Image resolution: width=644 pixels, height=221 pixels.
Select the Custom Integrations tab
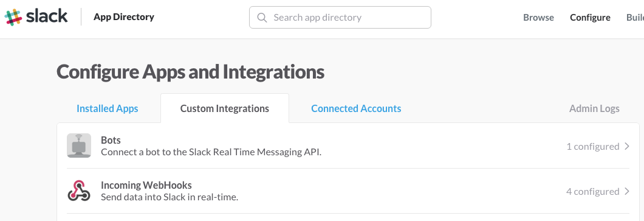(x=225, y=108)
